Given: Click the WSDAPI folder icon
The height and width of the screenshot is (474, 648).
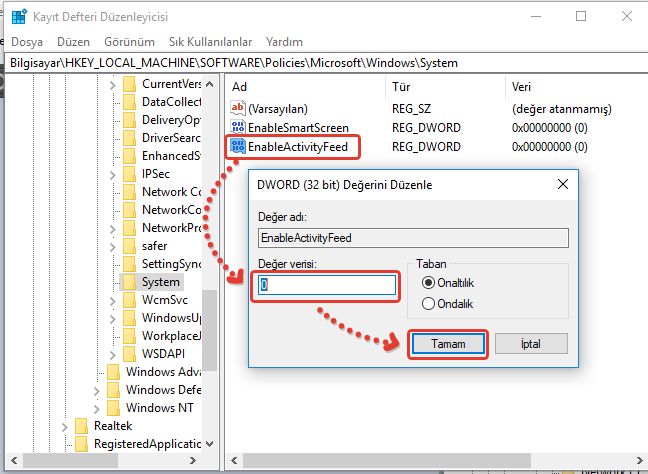Looking at the screenshot, I should [129, 354].
